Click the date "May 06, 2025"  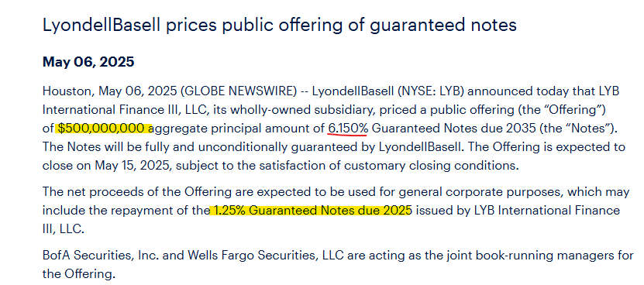pos(88,62)
